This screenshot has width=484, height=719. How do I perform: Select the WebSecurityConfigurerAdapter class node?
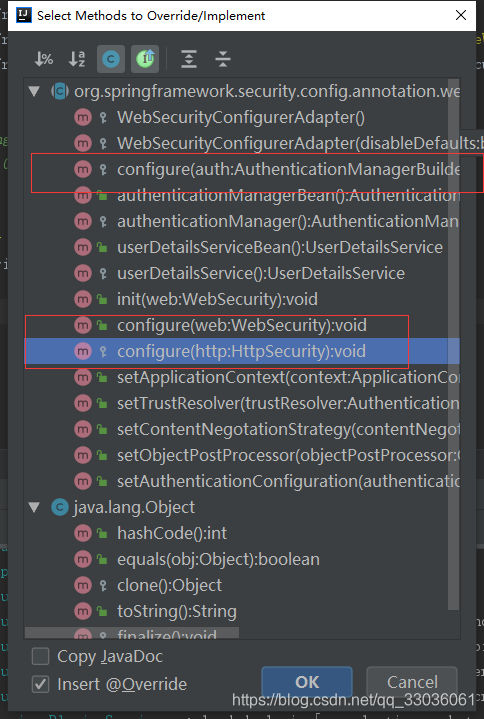click(x=242, y=91)
